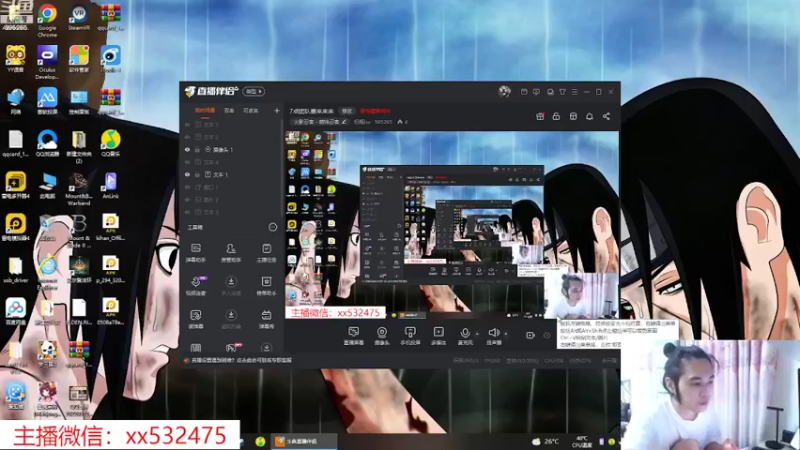Open Oculus Developer desktop icon
The width and height of the screenshot is (800, 450).
47,62
